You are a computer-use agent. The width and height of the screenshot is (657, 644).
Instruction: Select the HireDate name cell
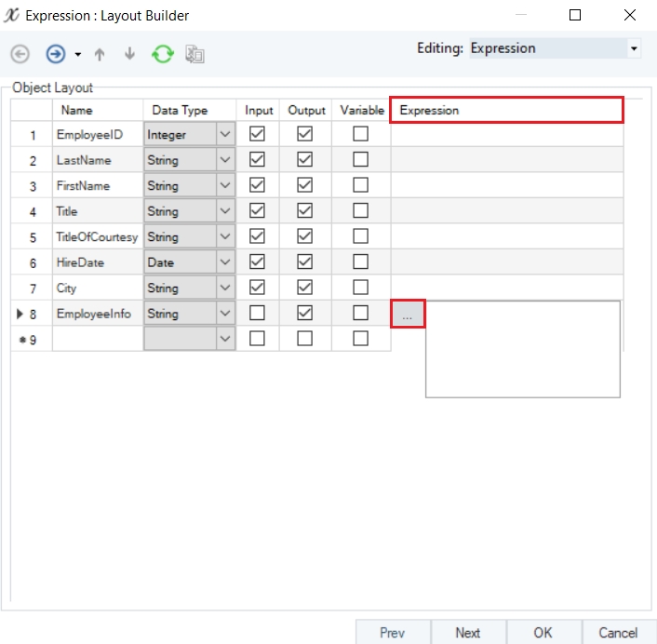[x=98, y=262]
